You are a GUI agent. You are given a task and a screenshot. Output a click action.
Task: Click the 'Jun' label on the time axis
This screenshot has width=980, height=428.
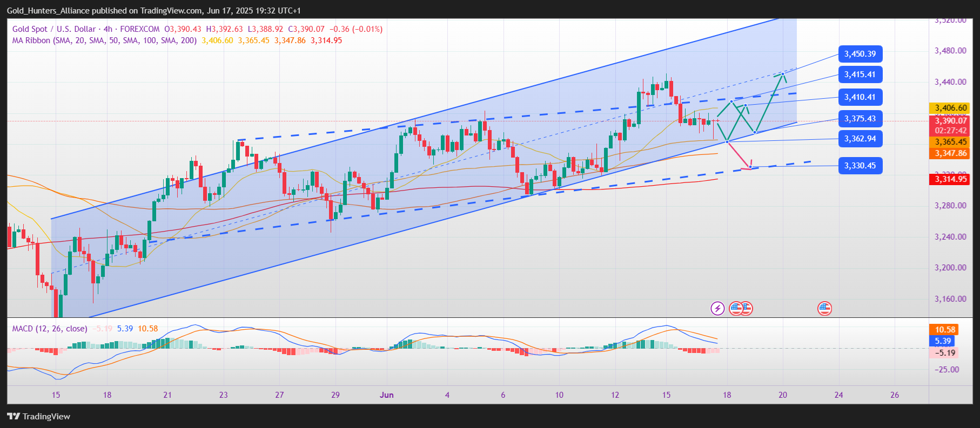pyautogui.click(x=387, y=395)
